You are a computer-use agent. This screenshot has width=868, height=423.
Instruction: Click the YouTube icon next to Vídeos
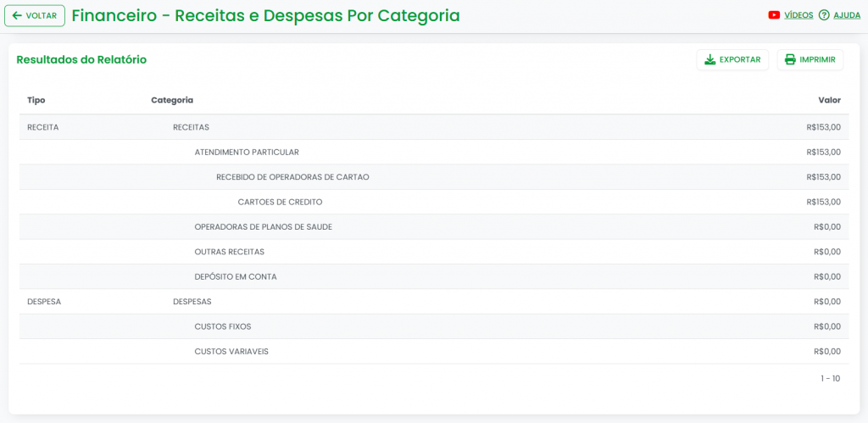click(x=774, y=15)
